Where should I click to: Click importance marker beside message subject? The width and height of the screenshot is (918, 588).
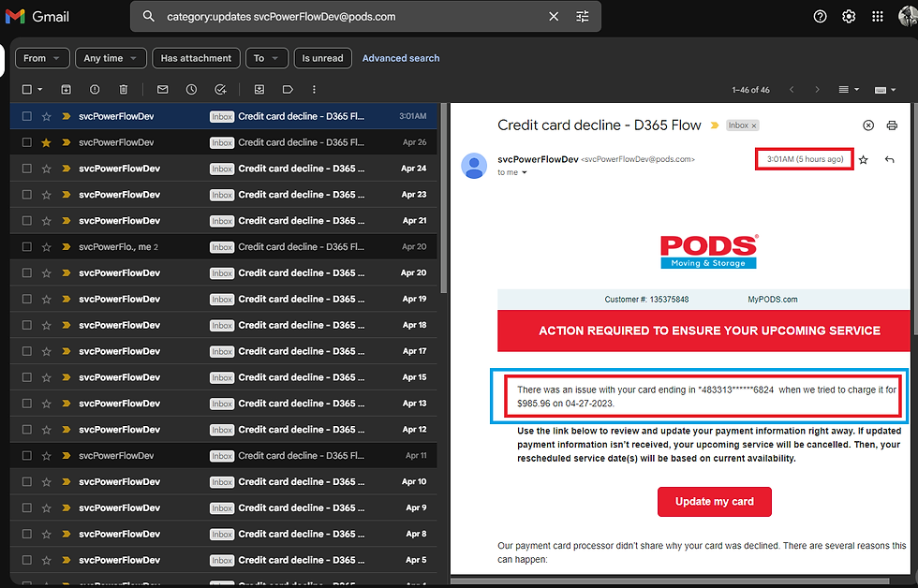click(714, 125)
